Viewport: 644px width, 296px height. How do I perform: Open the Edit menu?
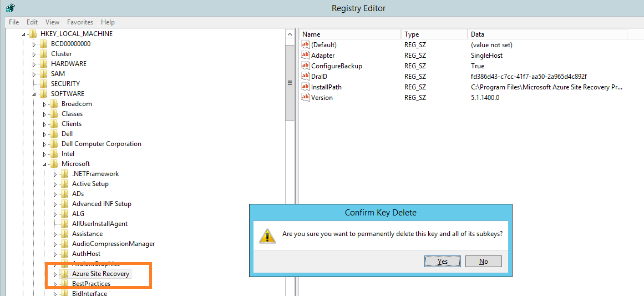32,22
